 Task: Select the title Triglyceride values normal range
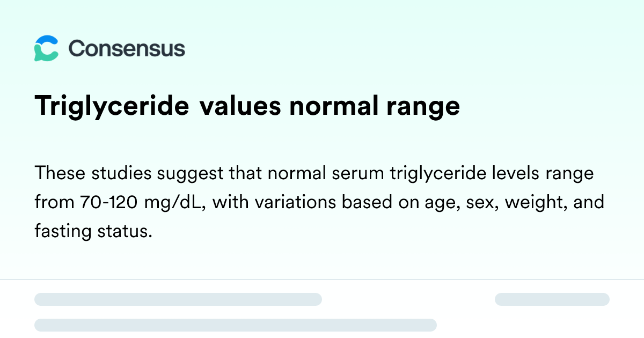247,107
